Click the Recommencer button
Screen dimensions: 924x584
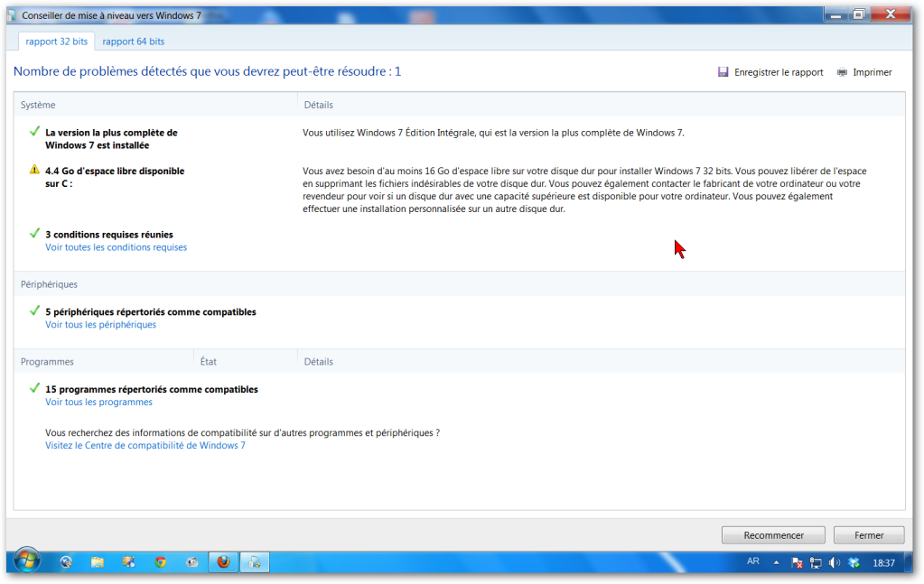pos(773,535)
